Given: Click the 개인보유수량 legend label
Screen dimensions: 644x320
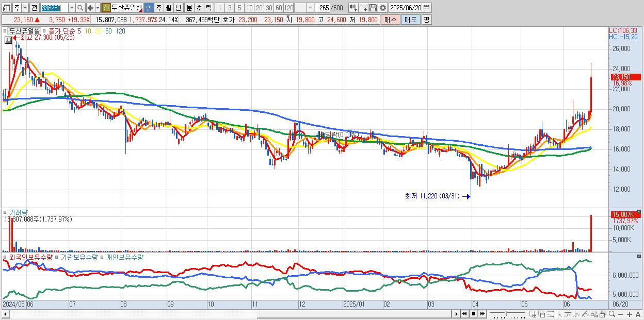Looking at the screenshot, I should coord(124,257).
